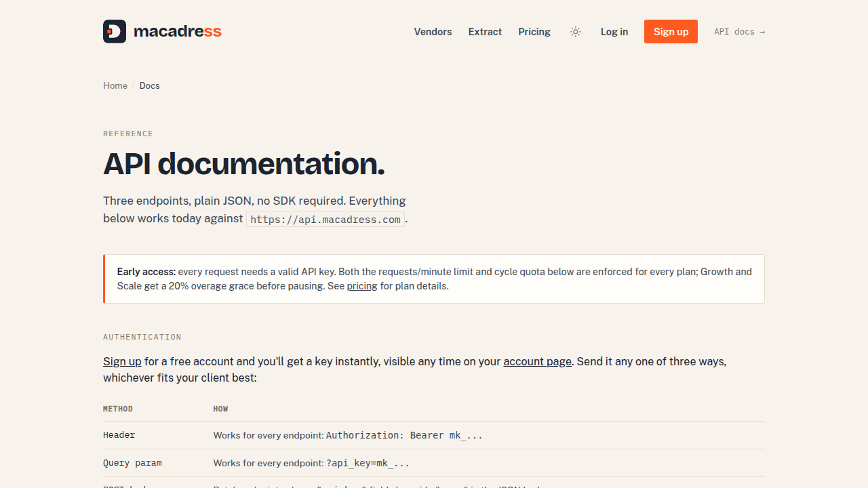
Task: Click the orange Sign up button
Action: [x=671, y=32]
